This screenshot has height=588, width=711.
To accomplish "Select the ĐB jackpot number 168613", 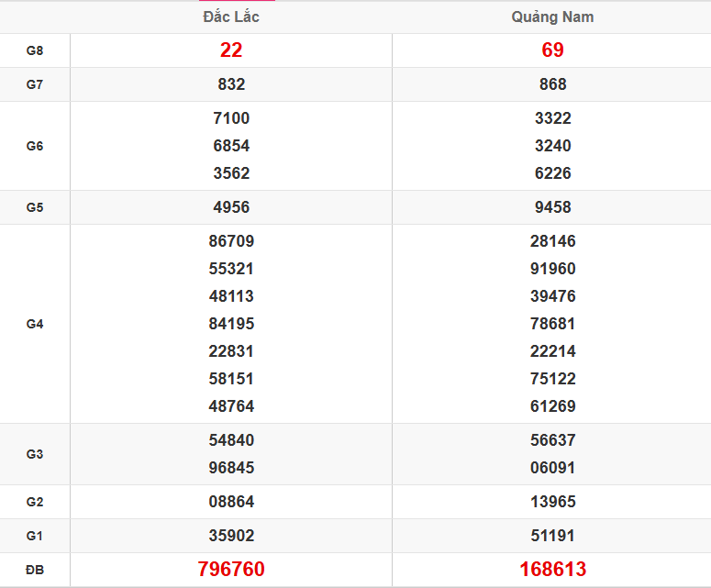I will click(552, 570).
